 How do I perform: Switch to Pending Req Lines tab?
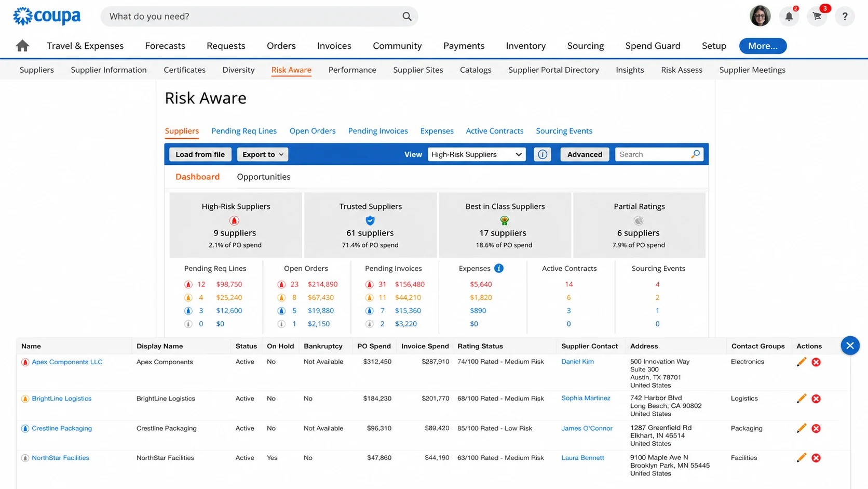click(x=244, y=131)
